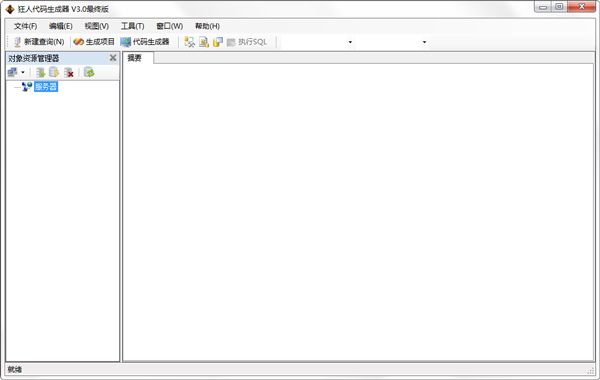The height and width of the screenshot is (380, 600).
Task: Click the server network icon beside 服务器
Action: pos(27,86)
